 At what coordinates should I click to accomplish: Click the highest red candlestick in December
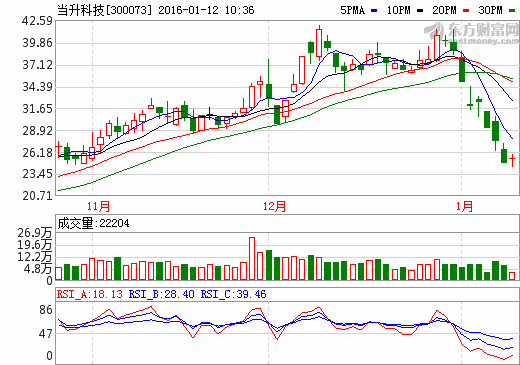[x=319, y=43]
